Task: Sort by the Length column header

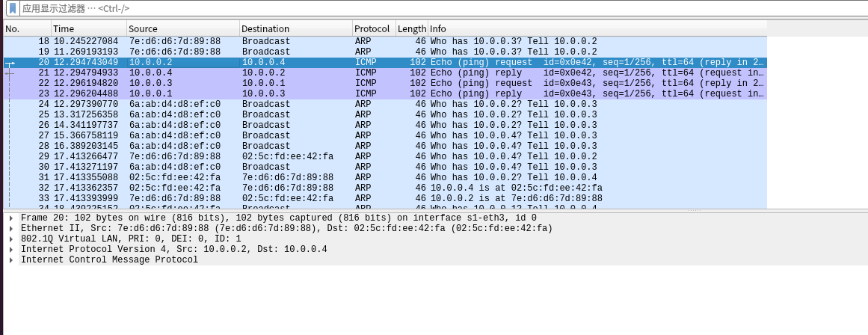Action: click(412, 29)
